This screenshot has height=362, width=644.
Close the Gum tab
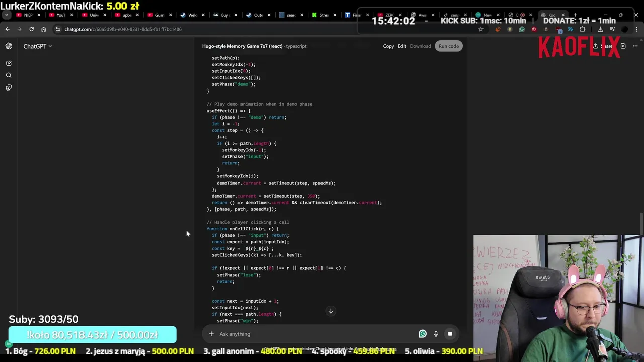(x=170, y=15)
